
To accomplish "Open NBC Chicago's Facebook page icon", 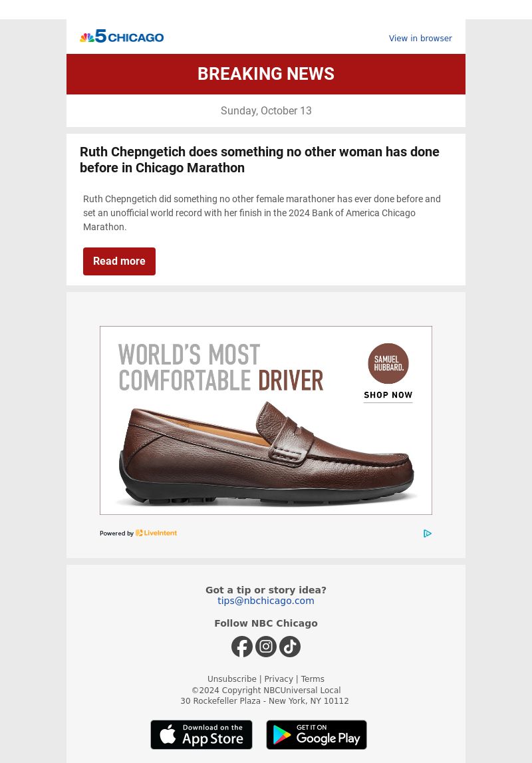I will (241, 647).
